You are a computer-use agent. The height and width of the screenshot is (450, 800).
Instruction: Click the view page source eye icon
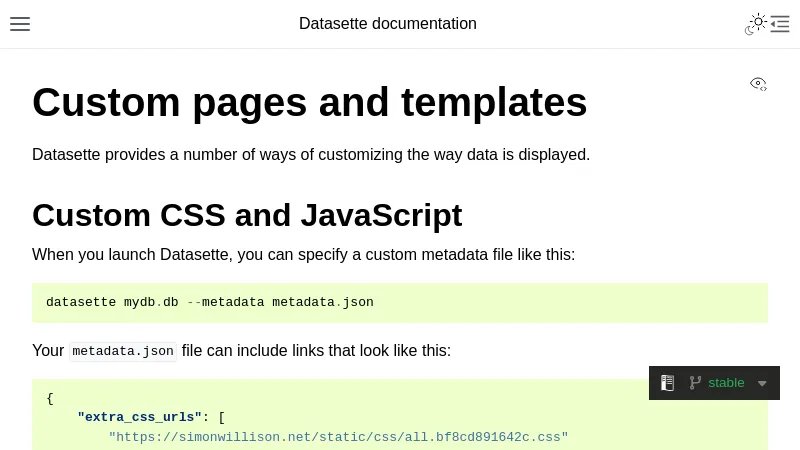click(x=758, y=84)
